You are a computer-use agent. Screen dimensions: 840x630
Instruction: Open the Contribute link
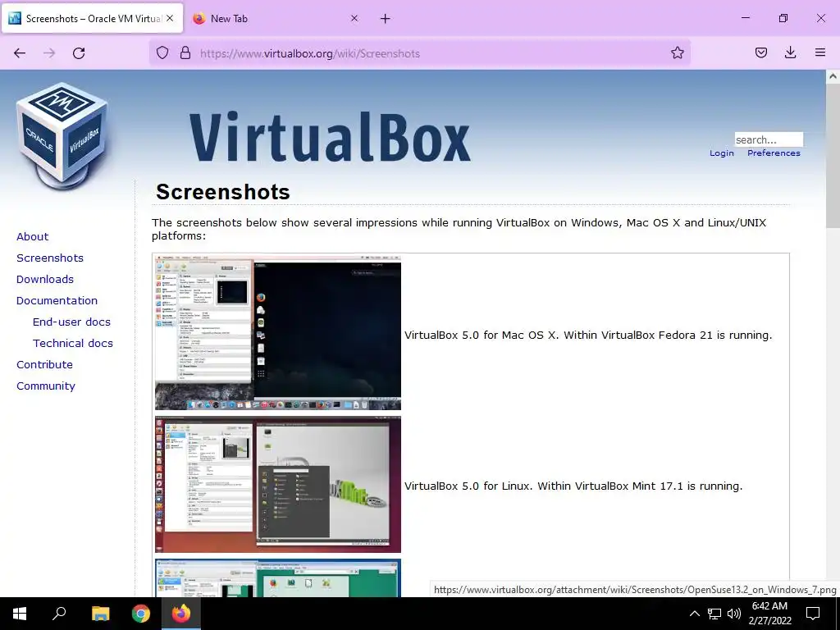point(44,365)
